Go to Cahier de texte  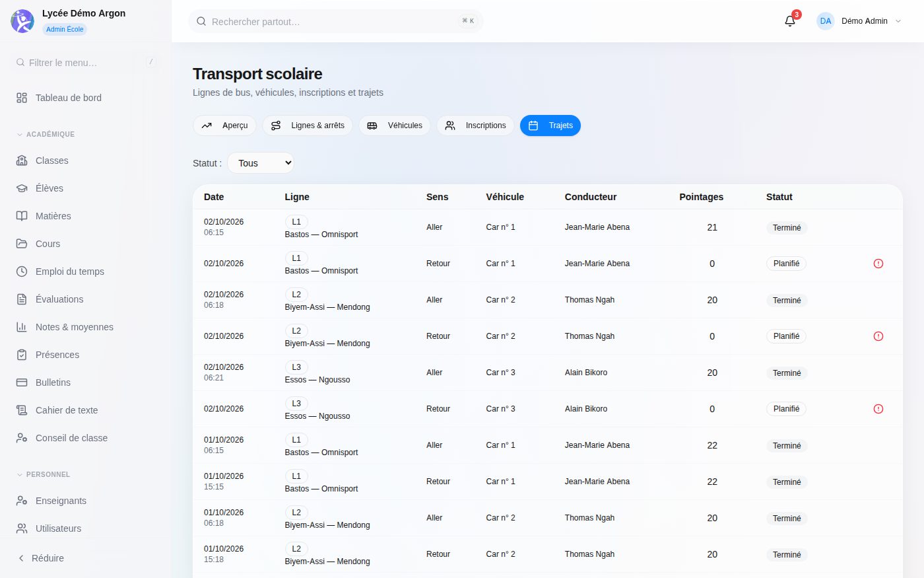tap(86, 410)
